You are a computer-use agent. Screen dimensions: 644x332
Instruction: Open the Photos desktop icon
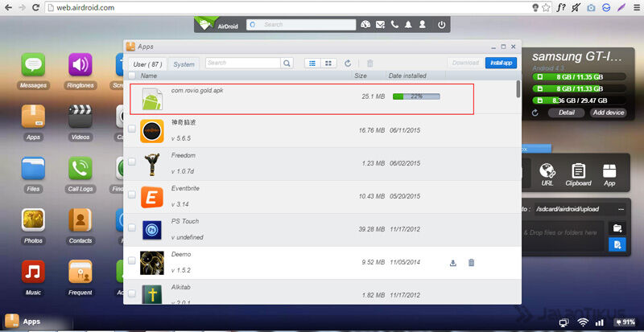pos(33,220)
